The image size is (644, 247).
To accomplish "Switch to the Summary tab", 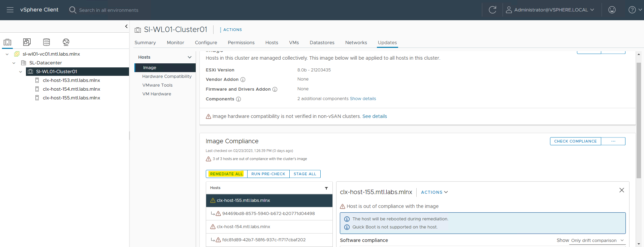I will coord(145,42).
